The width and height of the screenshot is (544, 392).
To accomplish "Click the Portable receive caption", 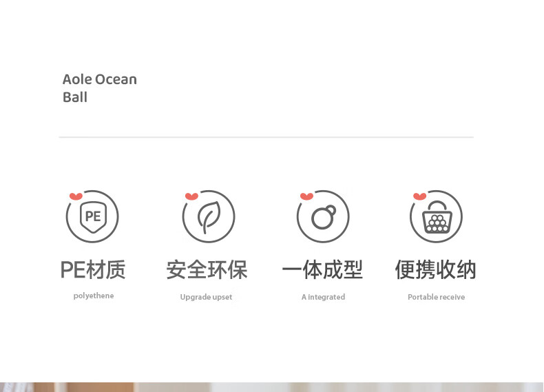I will [436, 297].
